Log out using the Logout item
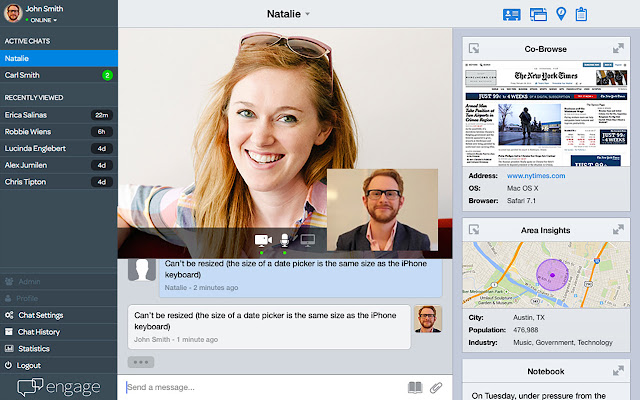This screenshot has width=640, height=400. [x=59, y=365]
